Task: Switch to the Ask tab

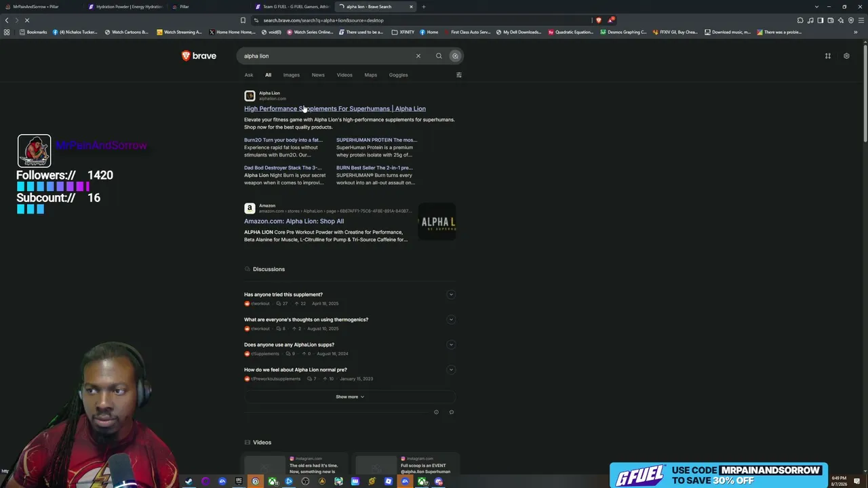Action: coord(249,75)
